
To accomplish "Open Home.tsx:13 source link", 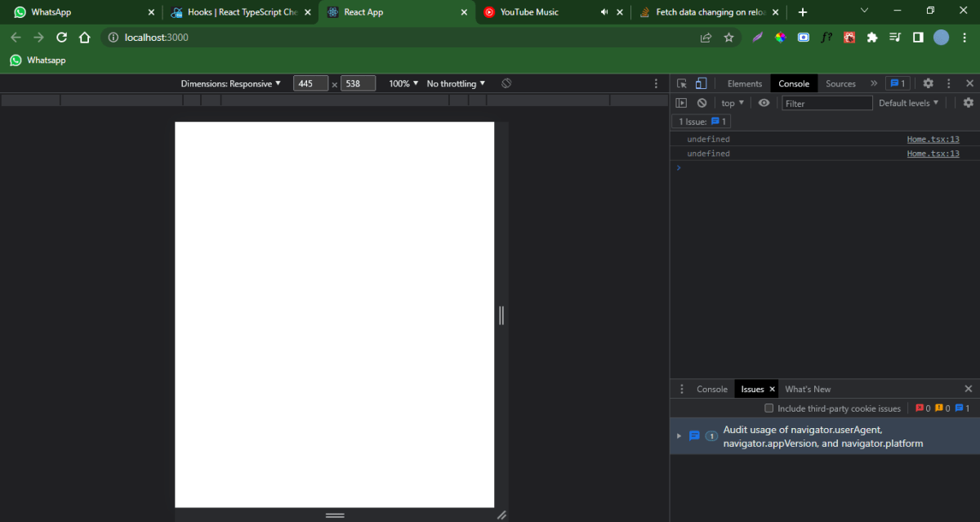I will (x=933, y=139).
